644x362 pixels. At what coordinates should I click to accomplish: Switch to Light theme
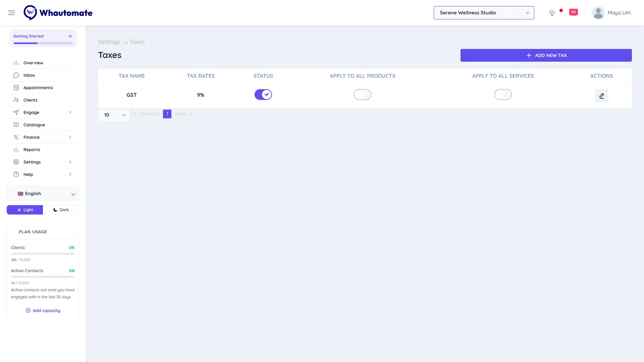[x=25, y=210]
